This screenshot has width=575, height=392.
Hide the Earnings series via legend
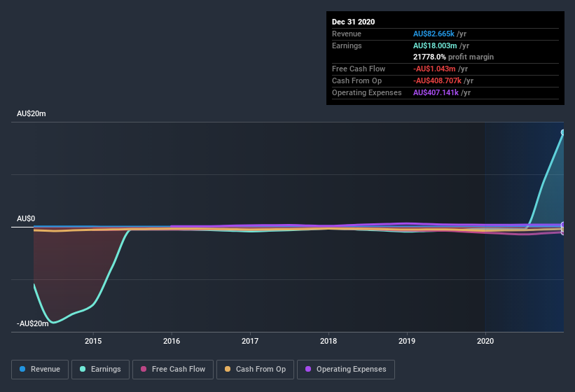point(99,369)
